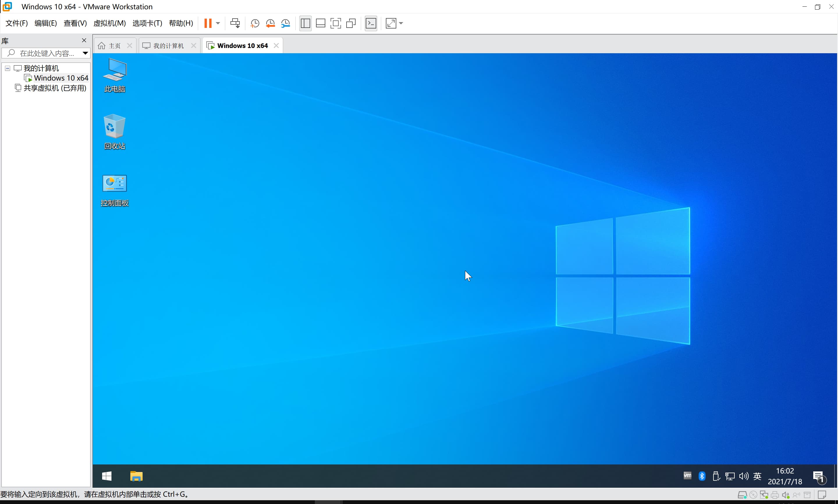Send Ctrl+Alt+Del to the guest
The width and height of the screenshot is (838, 504).
tap(235, 23)
